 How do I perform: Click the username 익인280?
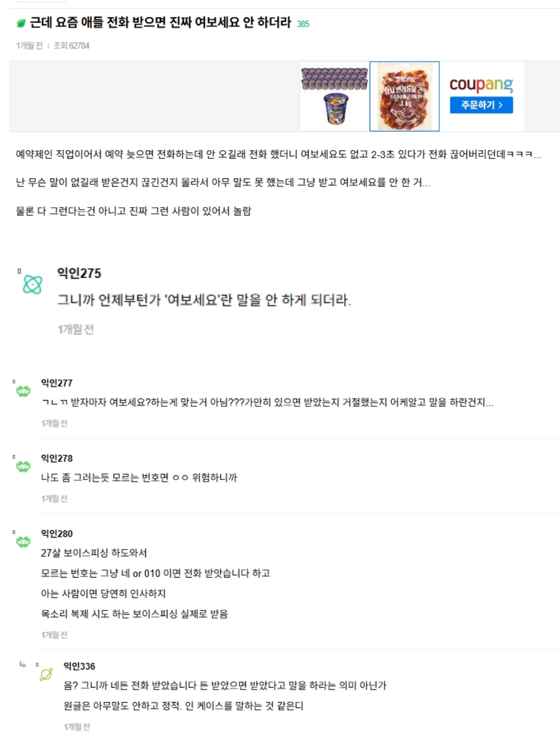[x=57, y=533]
